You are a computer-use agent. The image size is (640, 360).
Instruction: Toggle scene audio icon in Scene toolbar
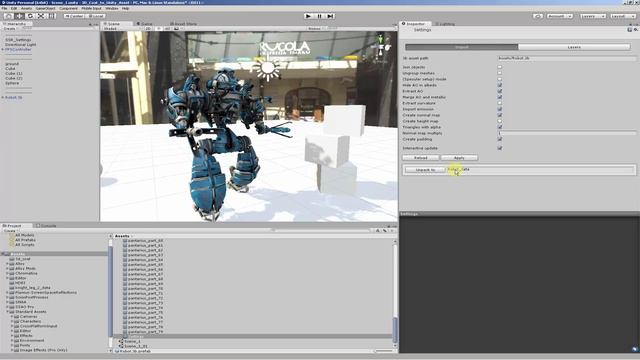click(167, 29)
